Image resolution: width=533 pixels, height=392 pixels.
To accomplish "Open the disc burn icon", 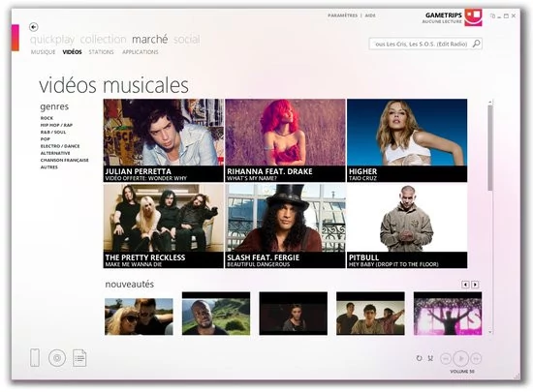I will point(57,358).
